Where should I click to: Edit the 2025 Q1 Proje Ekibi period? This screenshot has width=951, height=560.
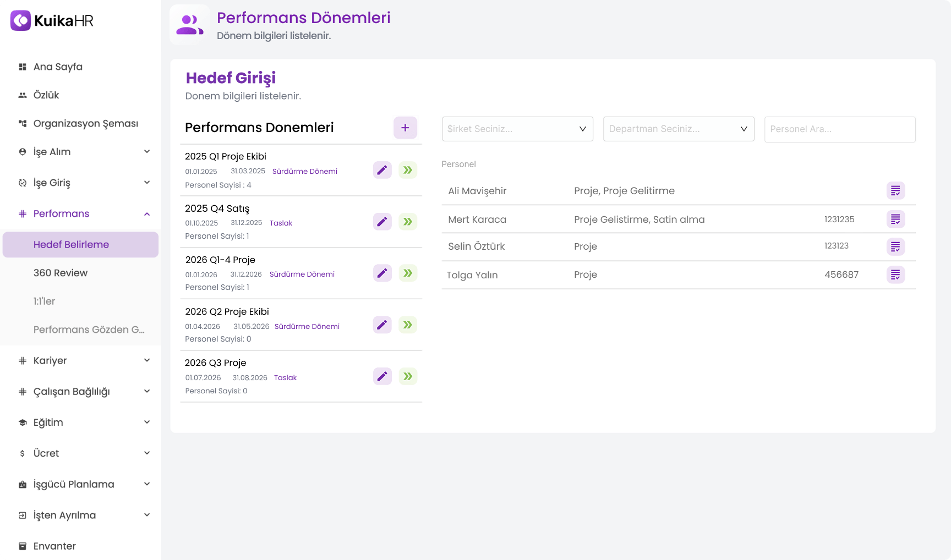382,170
